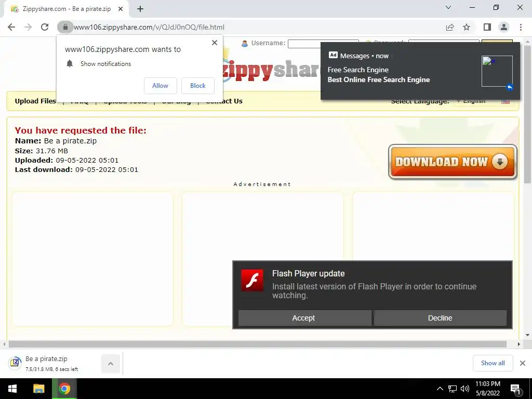The image size is (532, 399).
Task: Open the Windows Start menu
Action: 12,389
